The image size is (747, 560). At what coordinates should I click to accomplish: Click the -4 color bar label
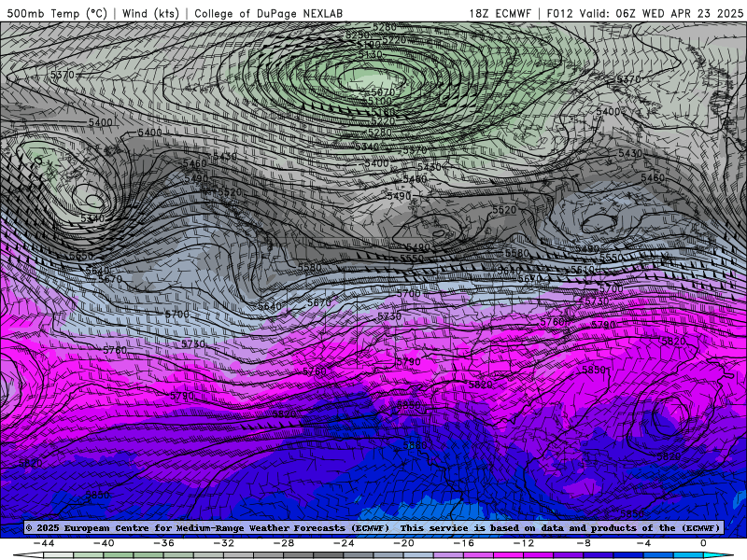click(x=643, y=543)
